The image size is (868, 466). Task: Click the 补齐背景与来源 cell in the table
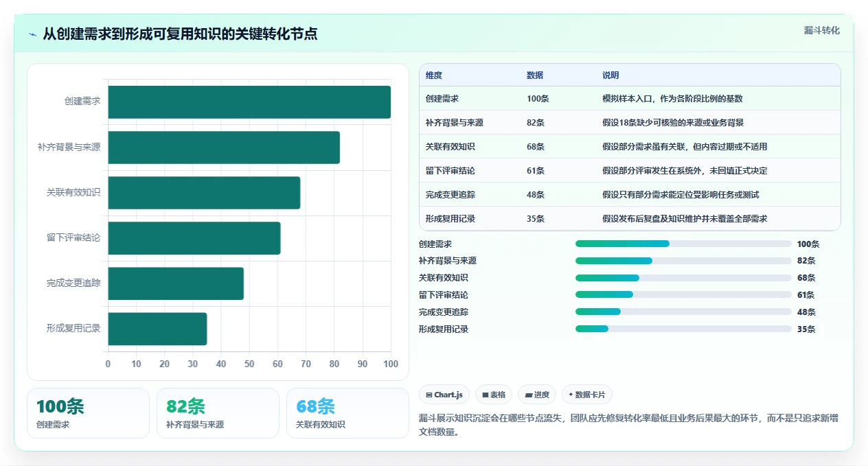[455, 123]
